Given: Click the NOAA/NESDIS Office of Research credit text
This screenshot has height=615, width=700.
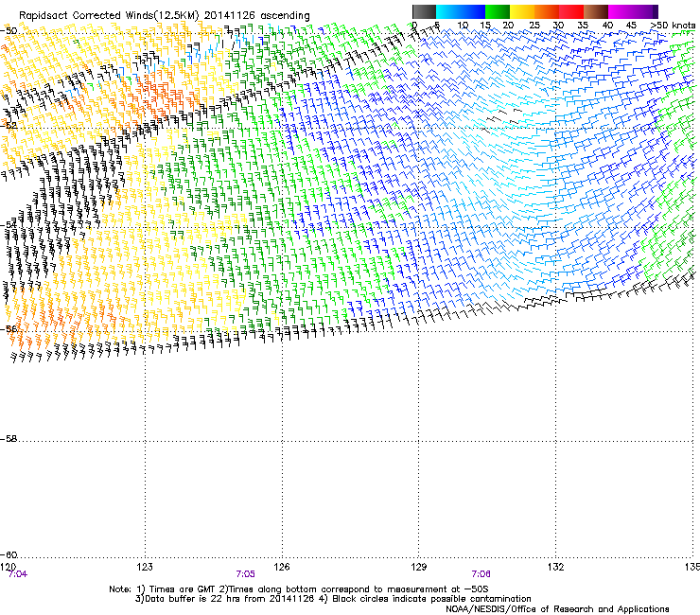Looking at the screenshot, I should [x=557, y=609].
